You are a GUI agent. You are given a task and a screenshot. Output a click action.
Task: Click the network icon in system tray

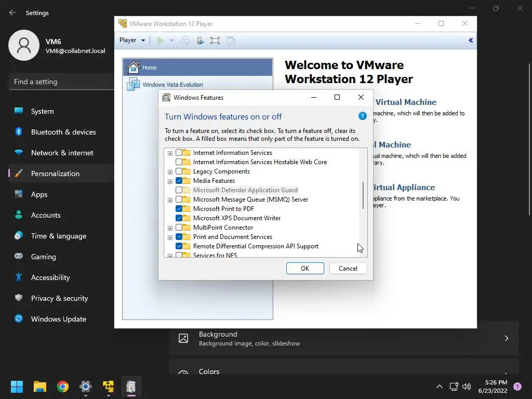(454, 387)
